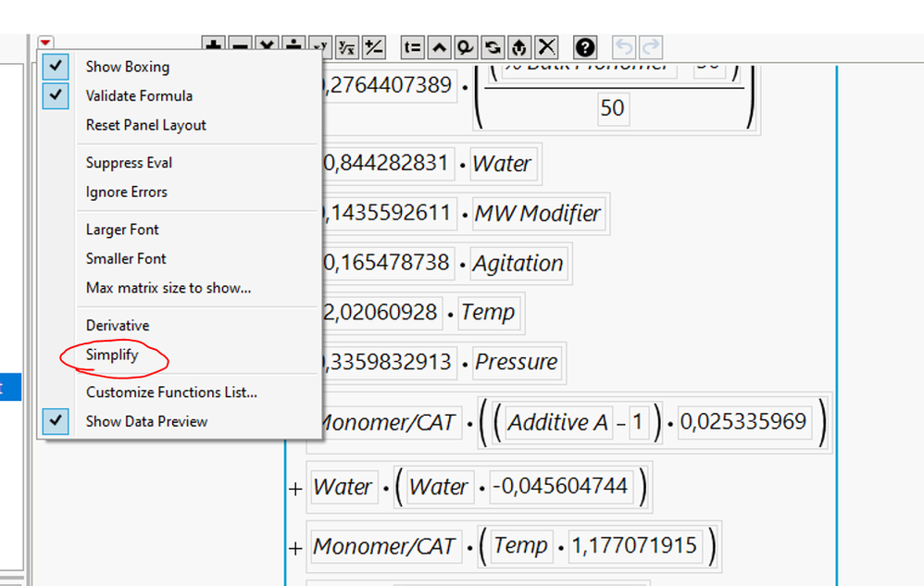Select the MW Modifier term in formula
Viewport: 924px width, 586px height.
[537, 214]
